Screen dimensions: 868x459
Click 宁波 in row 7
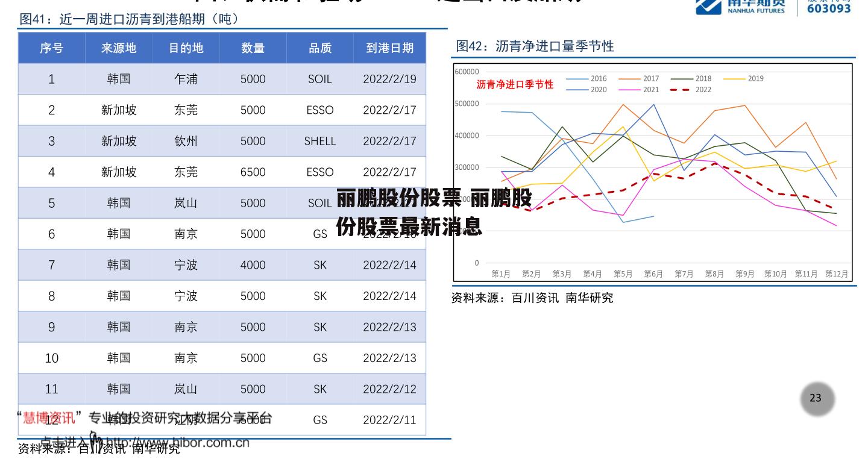click(x=186, y=265)
